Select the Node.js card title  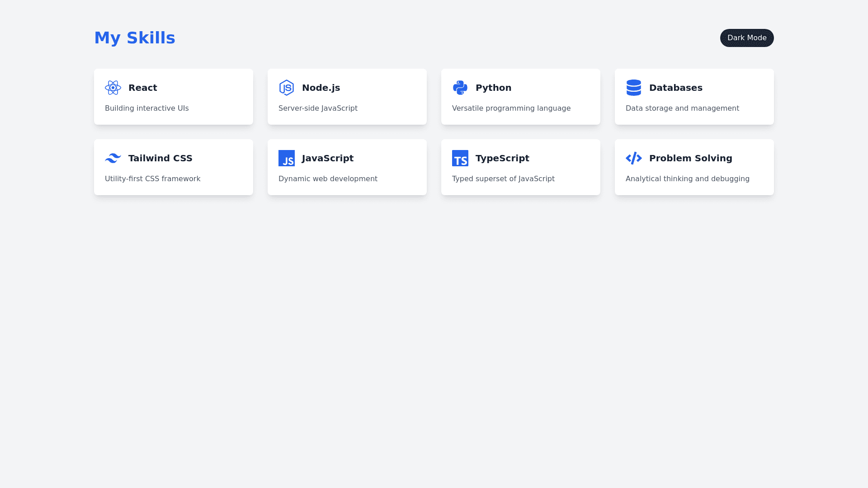point(321,88)
